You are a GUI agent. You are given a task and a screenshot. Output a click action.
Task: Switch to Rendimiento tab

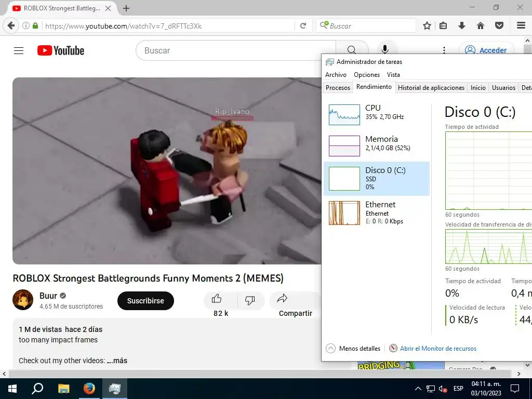click(x=374, y=87)
